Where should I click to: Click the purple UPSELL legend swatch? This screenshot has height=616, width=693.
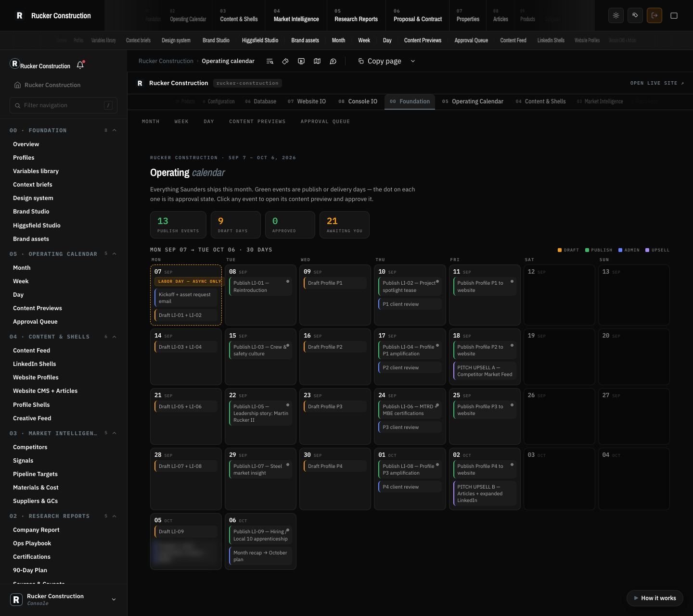(647, 250)
